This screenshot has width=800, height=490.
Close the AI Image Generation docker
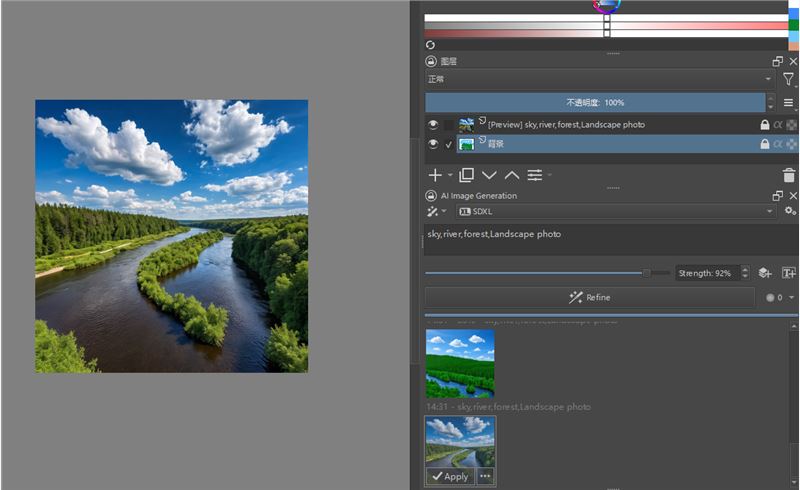point(793,196)
